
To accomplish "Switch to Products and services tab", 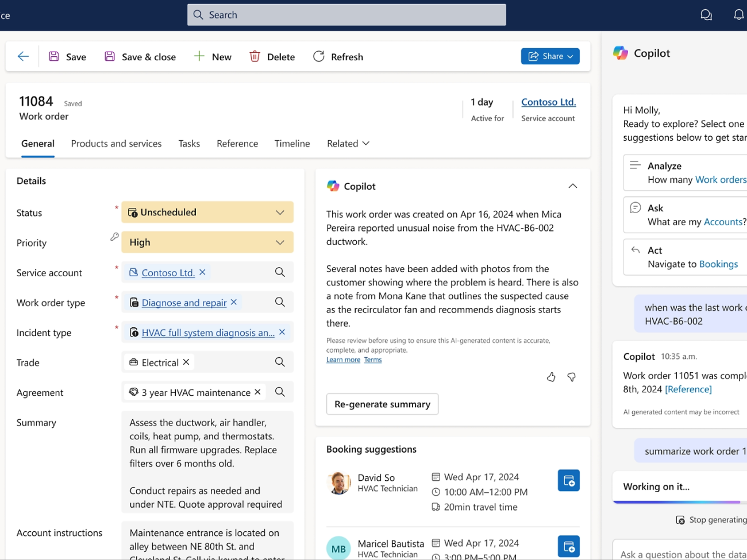I will point(116,144).
